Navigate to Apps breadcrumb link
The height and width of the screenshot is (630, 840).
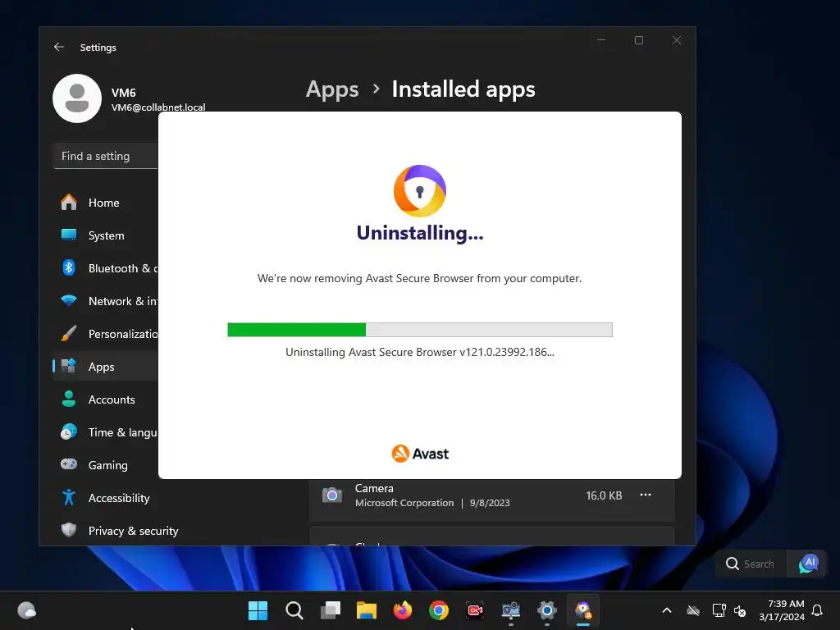[332, 89]
